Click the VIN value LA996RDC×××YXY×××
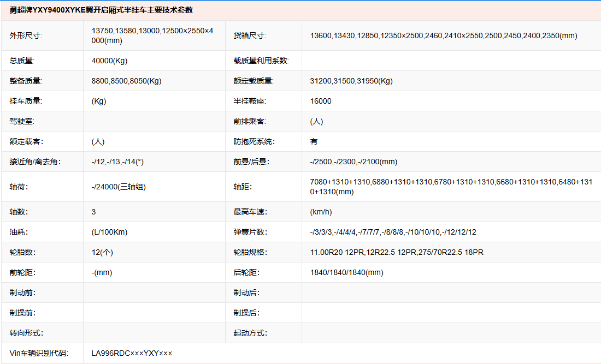 coord(132,353)
